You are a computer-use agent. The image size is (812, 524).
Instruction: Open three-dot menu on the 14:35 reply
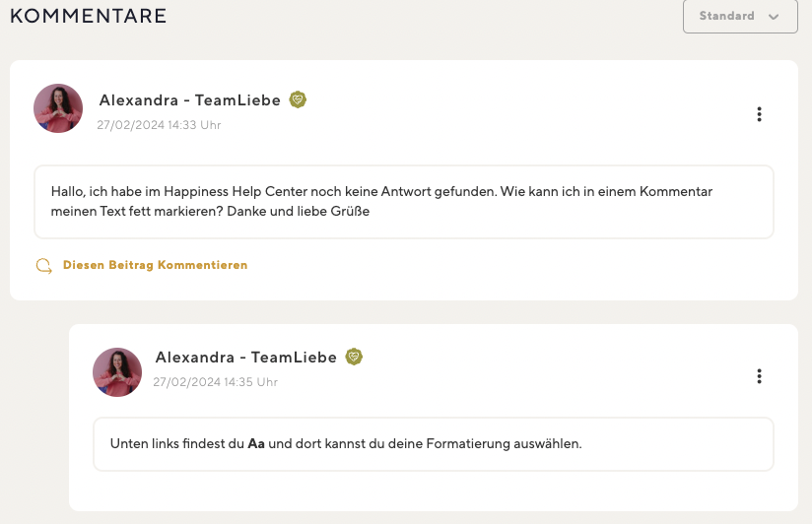(759, 376)
